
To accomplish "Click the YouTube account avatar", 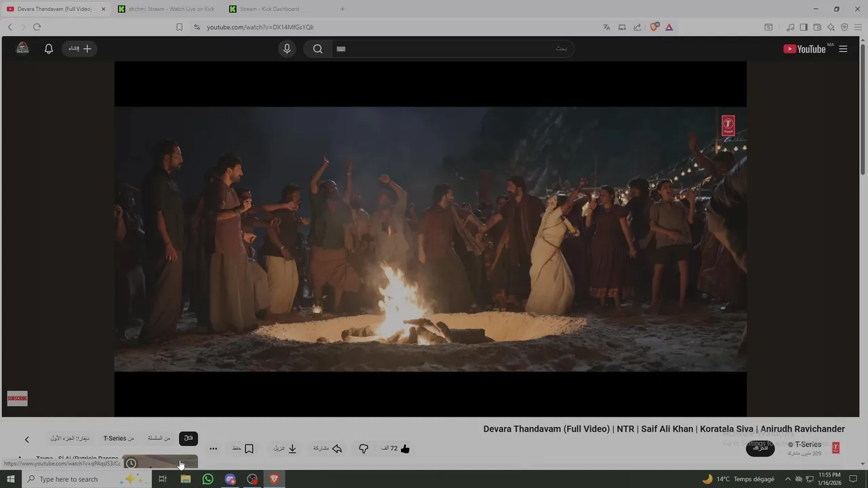I will [22, 48].
